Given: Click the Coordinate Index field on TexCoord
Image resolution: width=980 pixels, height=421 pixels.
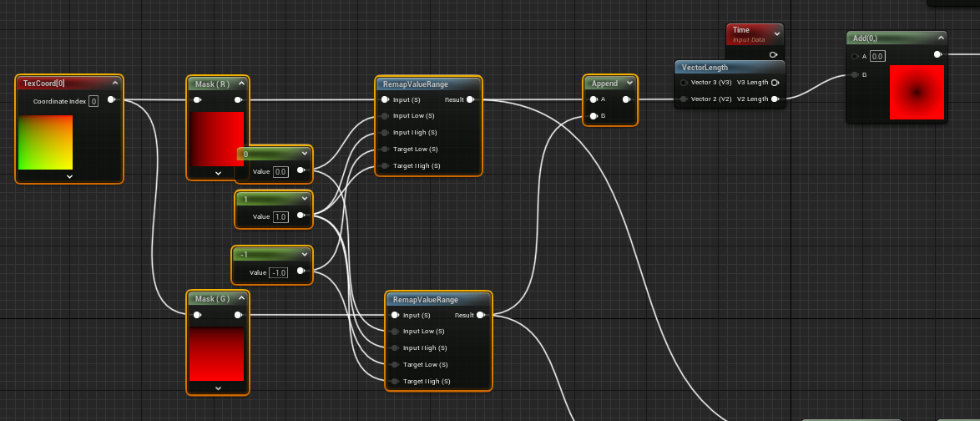Looking at the screenshot, I should tap(93, 101).
